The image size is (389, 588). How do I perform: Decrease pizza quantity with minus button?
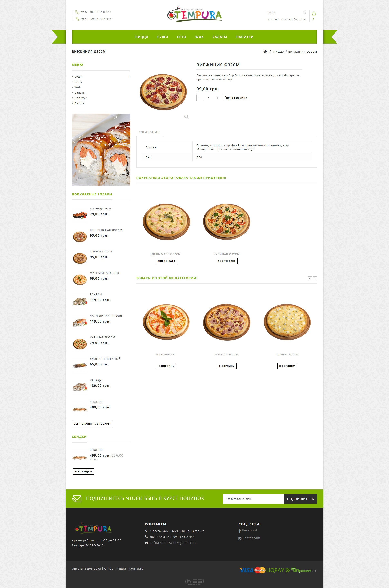coord(200,98)
